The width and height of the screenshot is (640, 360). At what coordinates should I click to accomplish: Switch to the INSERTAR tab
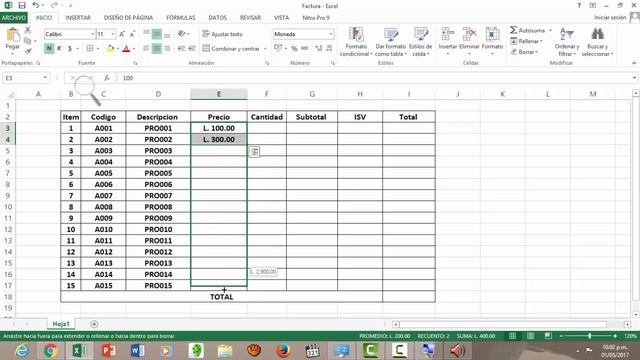coord(78,18)
